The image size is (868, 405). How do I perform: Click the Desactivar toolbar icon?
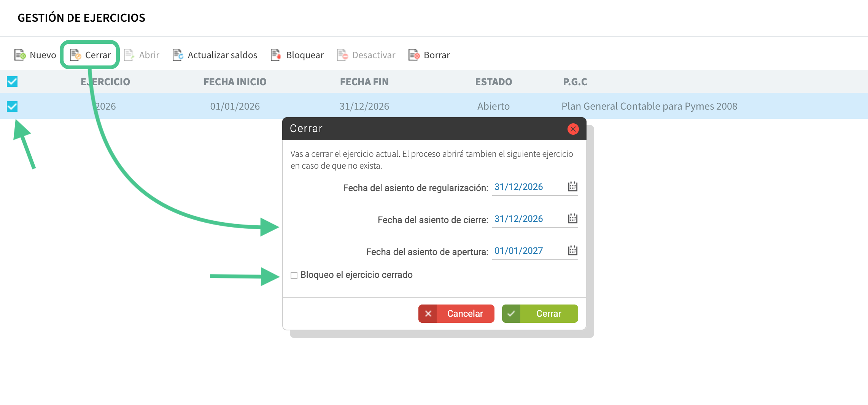coord(342,55)
